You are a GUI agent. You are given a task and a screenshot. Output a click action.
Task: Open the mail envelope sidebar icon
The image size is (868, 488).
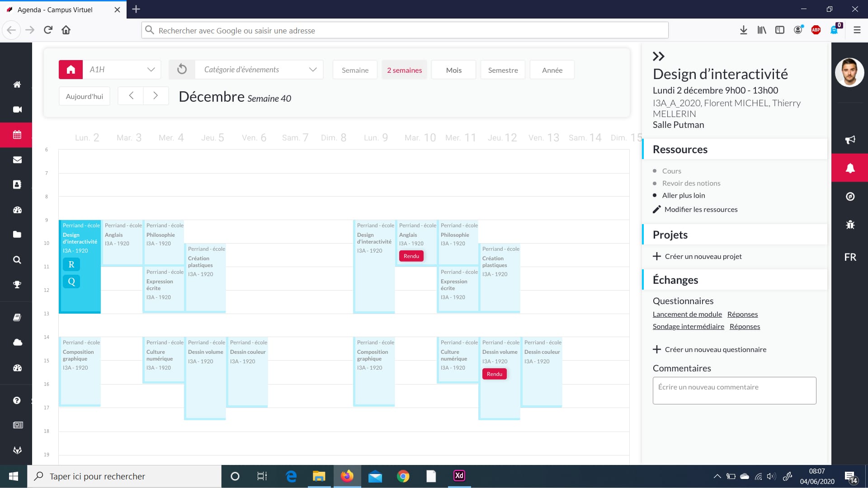(x=17, y=160)
